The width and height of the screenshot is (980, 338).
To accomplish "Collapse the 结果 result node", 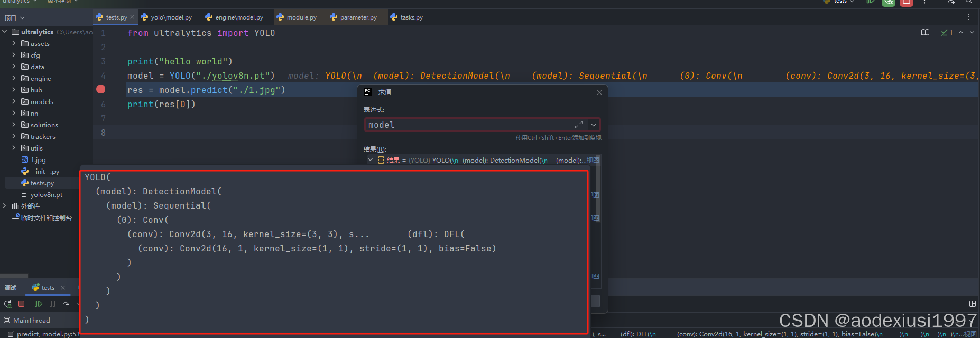I will coord(371,160).
